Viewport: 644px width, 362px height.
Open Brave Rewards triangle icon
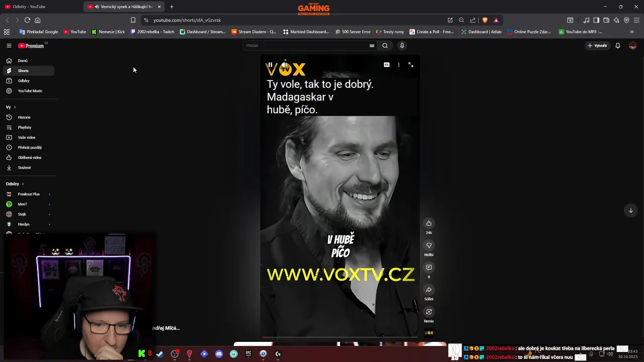496,20
